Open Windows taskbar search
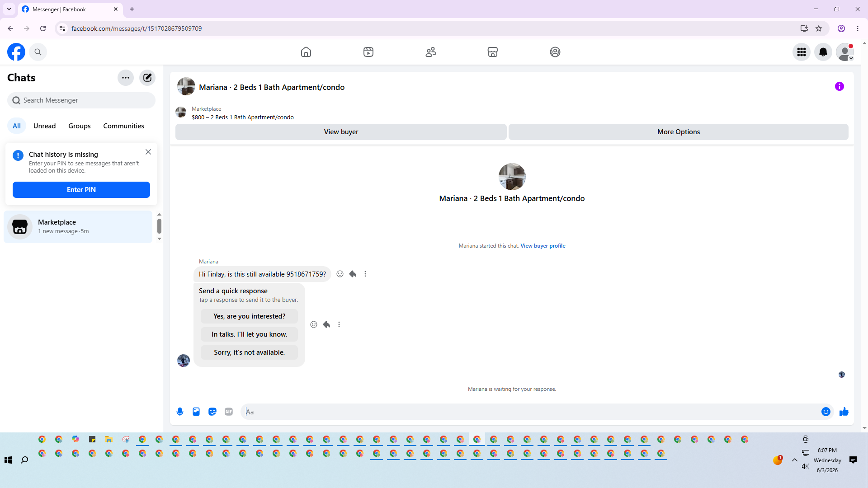868x488 pixels. coord(24,460)
